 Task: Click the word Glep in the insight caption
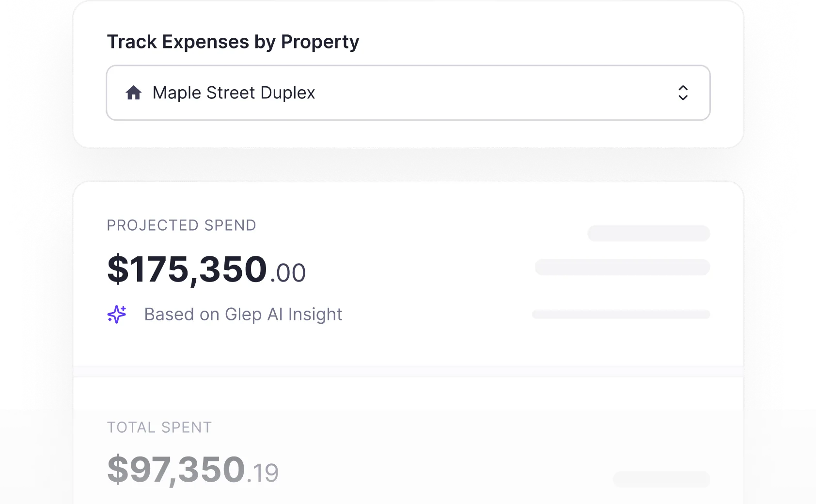(x=243, y=315)
